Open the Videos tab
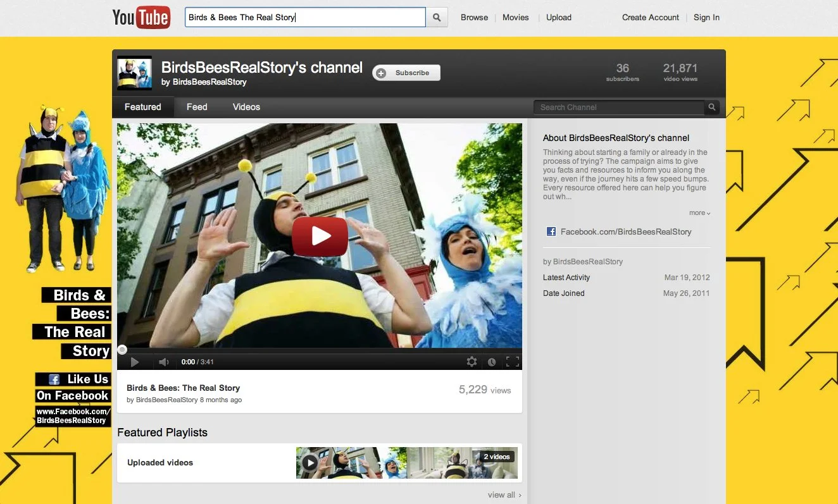The width and height of the screenshot is (838, 504). (x=246, y=107)
